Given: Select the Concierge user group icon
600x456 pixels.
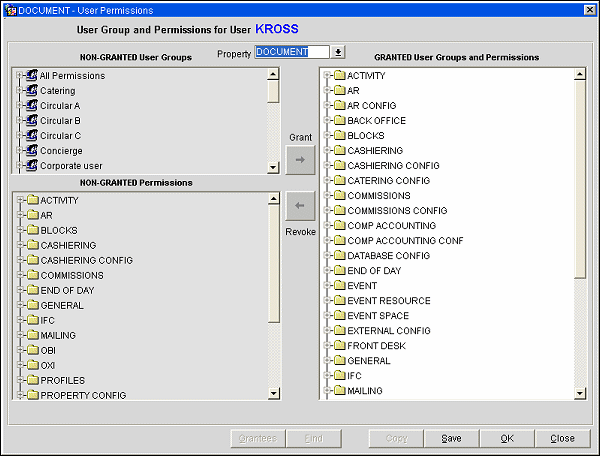Looking at the screenshot, I should pyautogui.click(x=32, y=151).
